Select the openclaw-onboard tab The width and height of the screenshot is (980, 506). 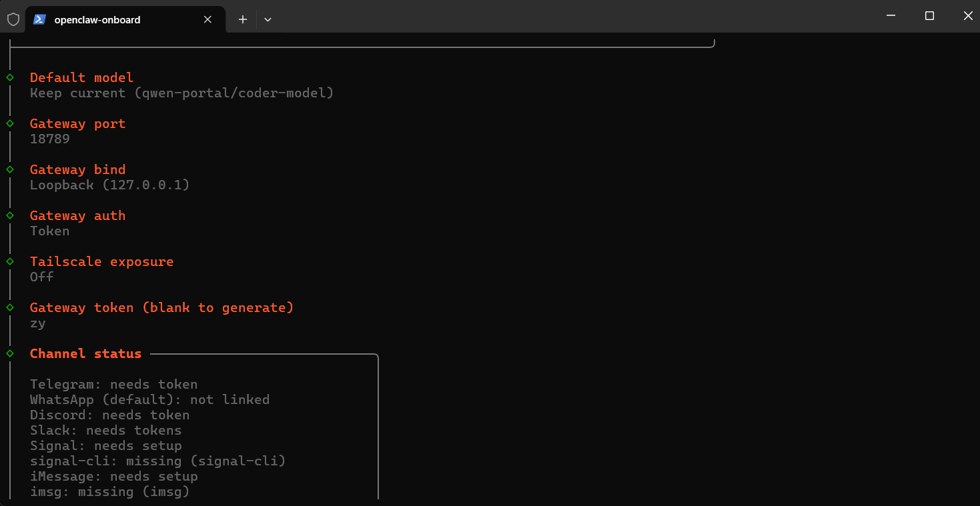coord(125,19)
